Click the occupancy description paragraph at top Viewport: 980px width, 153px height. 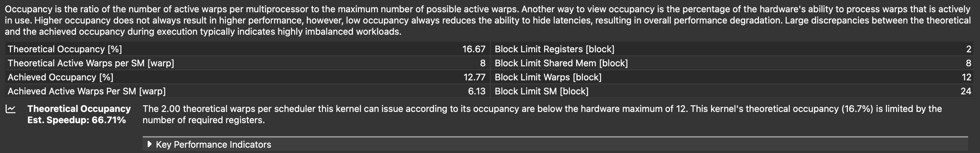tap(487, 20)
